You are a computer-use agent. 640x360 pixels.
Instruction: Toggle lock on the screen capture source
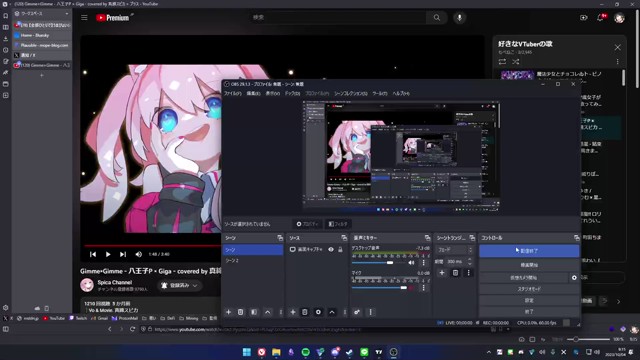click(x=340, y=249)
